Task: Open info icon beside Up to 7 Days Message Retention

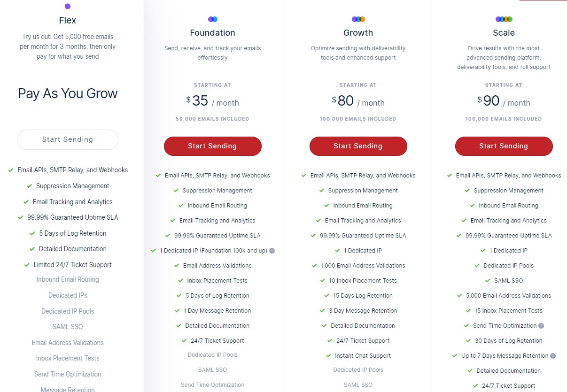Action: pyautogui.click(x=553, y=356)
